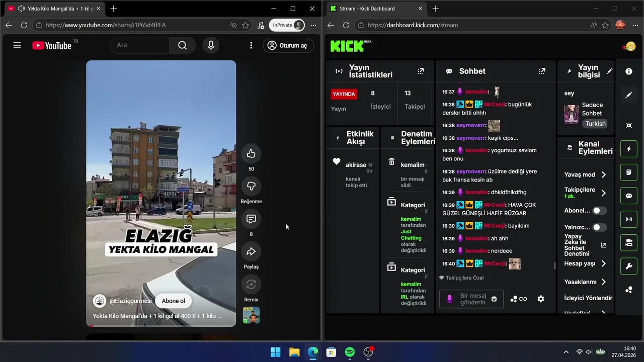Open sound thumbnail below Remix
The image size is (644, 362).
coord(251,315)
